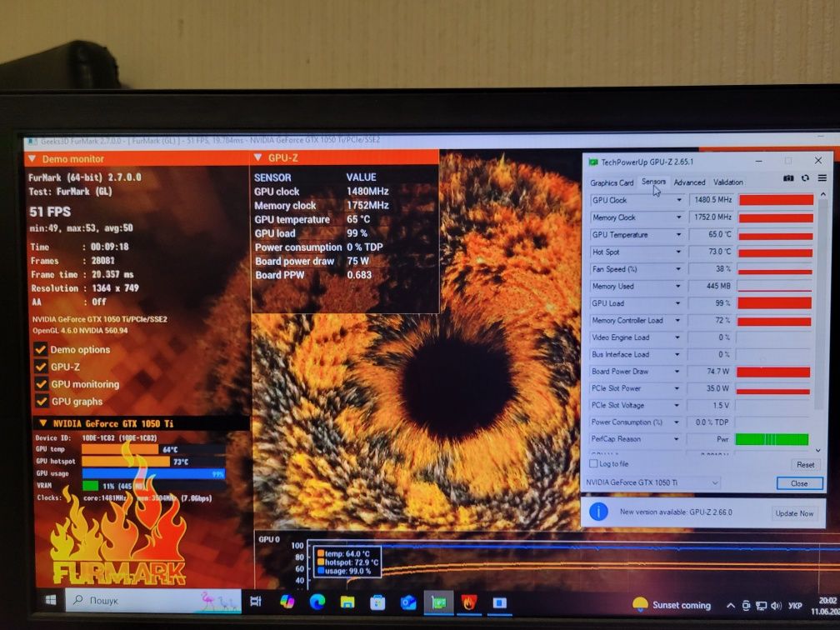Viewport: 840px width, 630px height.
Task: Open Microsoft Store from the taskbar
Action: pyautogui.click(x=377, y=603)
